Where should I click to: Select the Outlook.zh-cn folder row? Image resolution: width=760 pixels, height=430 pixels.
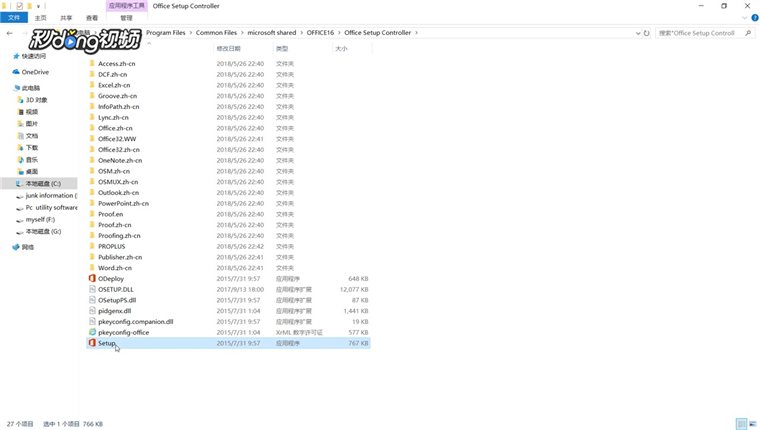228,192
